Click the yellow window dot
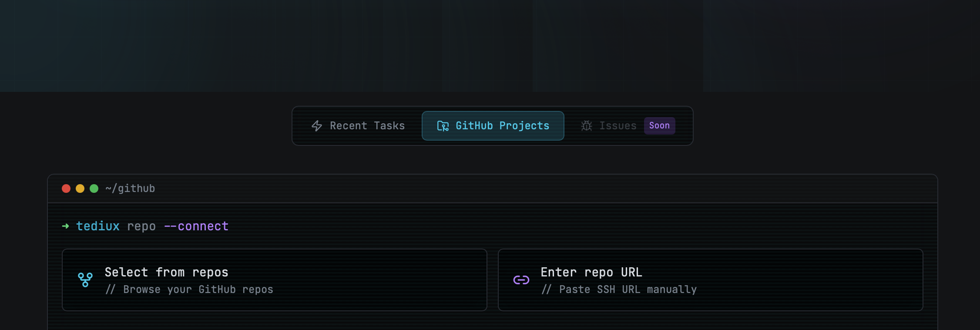Image resolution: width=980 pixels, height=330 pixels. click(80, 189)
